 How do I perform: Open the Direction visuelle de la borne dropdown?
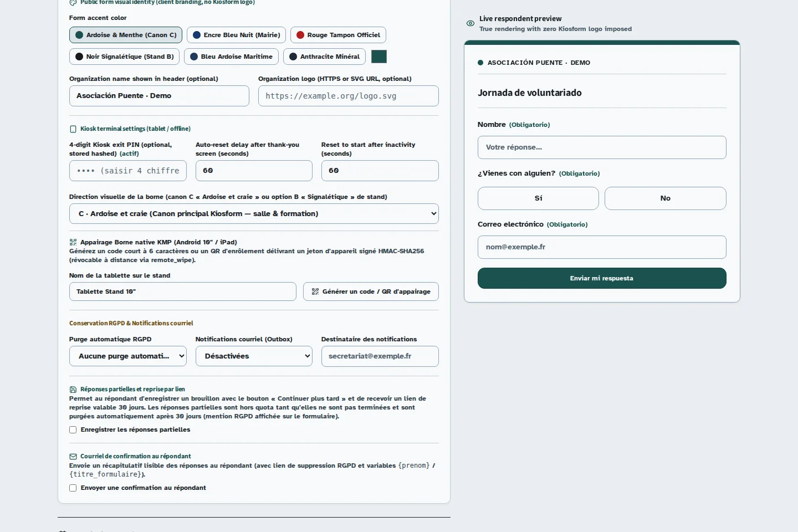254,214
